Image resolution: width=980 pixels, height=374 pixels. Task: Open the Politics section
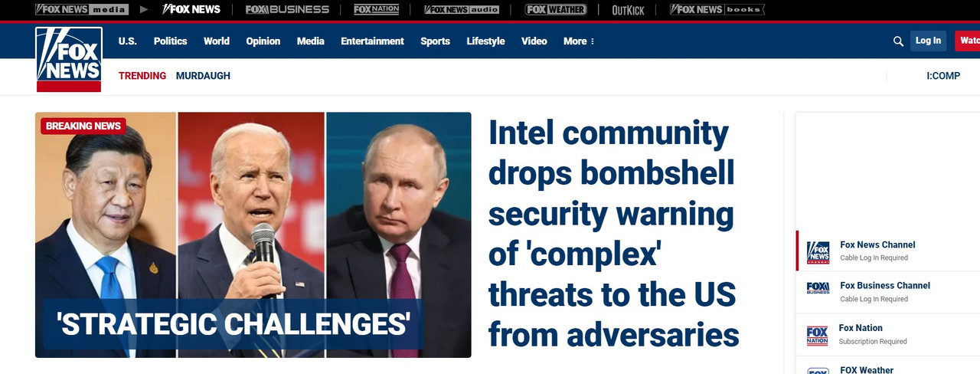pyautogui.click(x=170, y=41)
